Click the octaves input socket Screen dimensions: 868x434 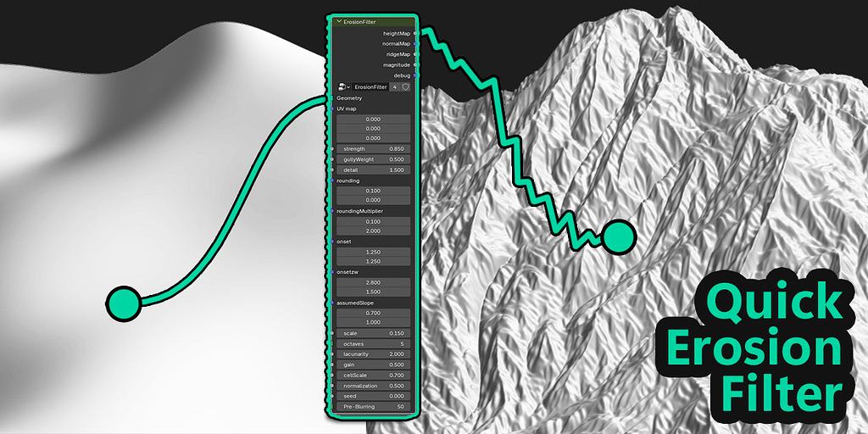point(331,344)
